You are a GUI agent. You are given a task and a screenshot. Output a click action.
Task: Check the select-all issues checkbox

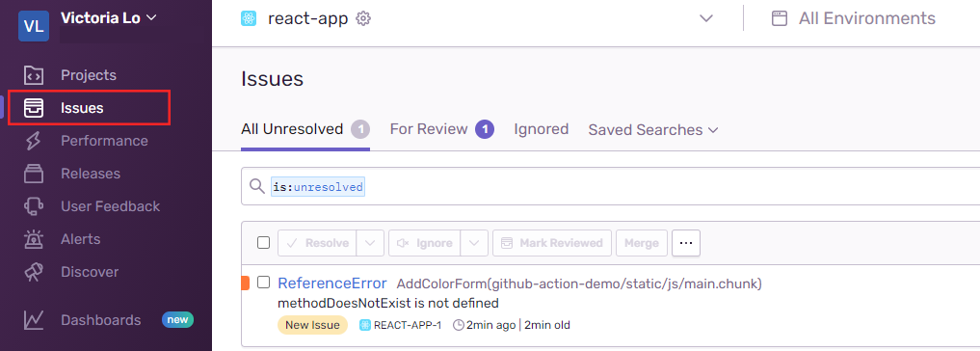coord(264,243)
